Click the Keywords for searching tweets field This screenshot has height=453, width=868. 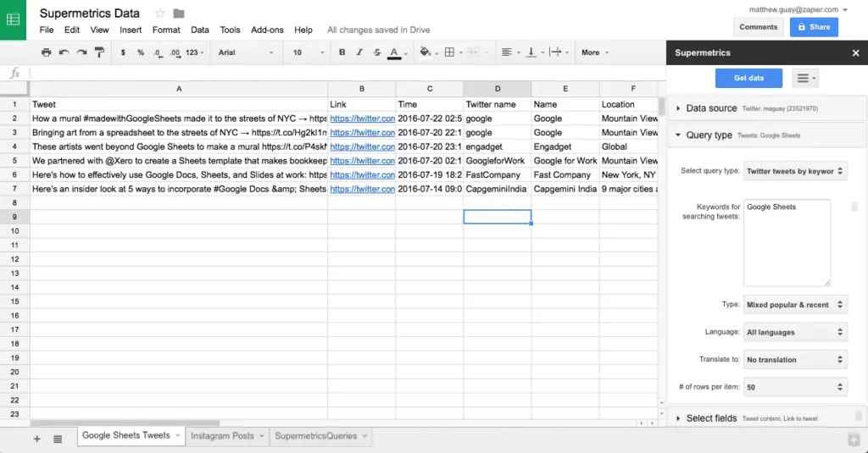786,243
